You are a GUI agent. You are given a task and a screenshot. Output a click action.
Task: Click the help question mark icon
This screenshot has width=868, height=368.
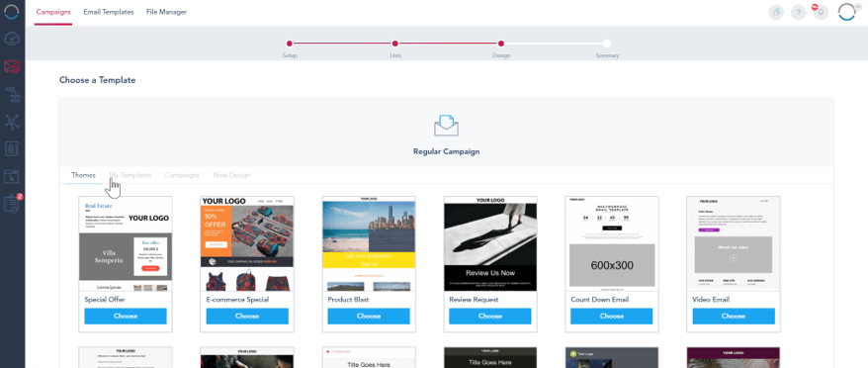point(798,12)
